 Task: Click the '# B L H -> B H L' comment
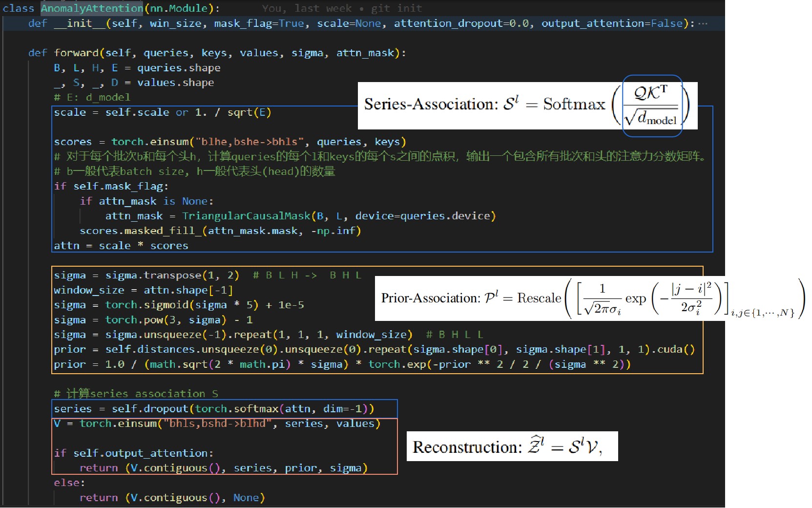pos(307,275)
